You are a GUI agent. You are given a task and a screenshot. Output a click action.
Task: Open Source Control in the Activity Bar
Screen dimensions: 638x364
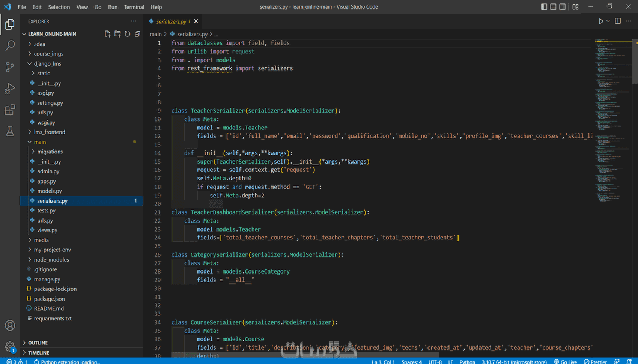pos(10,66)
